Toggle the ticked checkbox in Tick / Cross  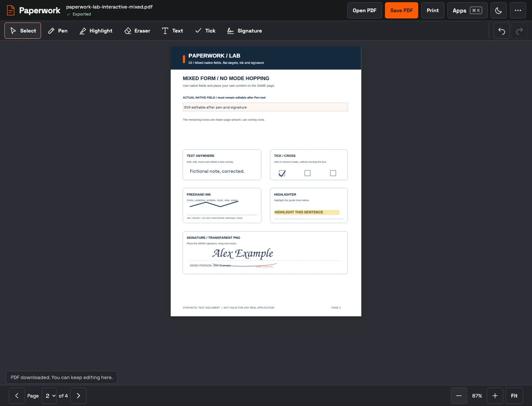(x=282, y=173)
